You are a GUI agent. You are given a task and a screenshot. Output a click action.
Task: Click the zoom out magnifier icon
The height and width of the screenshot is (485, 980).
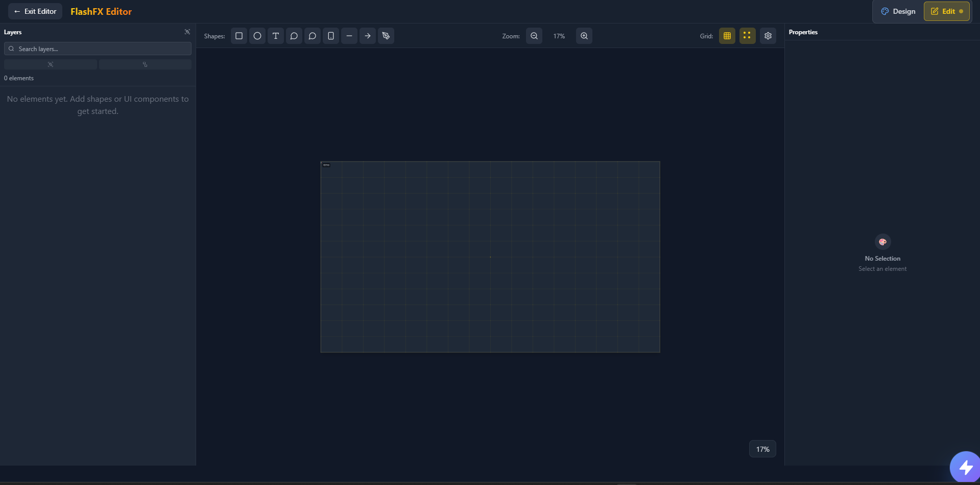pos(534,36)
